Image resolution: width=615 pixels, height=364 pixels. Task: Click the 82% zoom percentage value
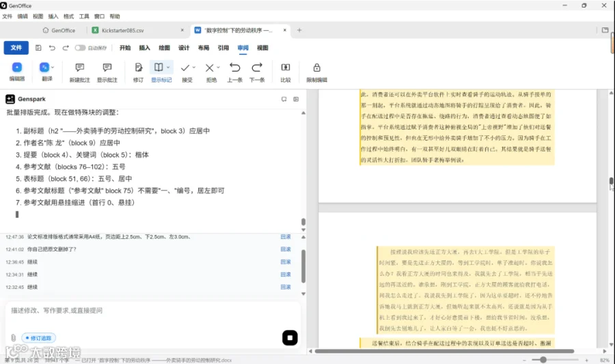pos(605,360)
